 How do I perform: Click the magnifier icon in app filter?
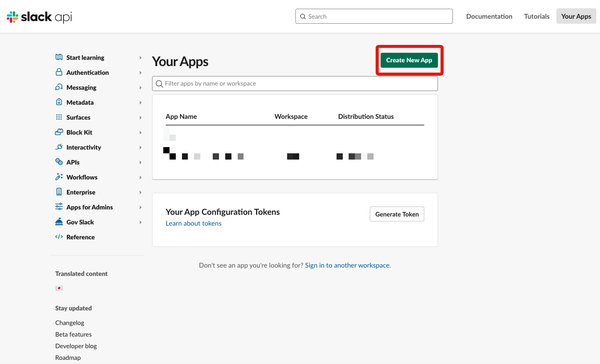click(x=159, y=83)
